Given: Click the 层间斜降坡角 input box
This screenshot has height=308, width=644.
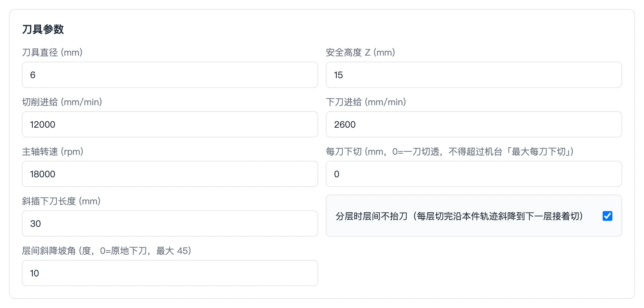Looking at the screenshot, I should [x=170, y=273].
